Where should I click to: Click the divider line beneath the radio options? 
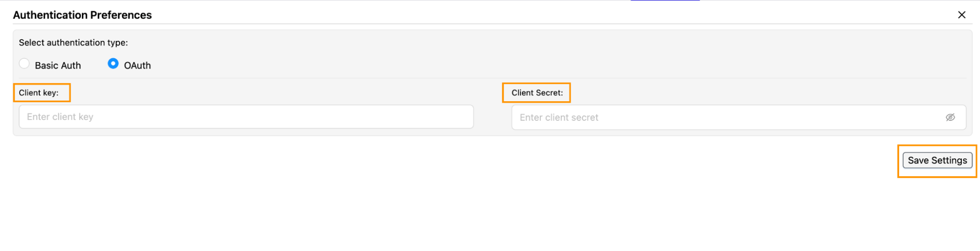point(492,78)
